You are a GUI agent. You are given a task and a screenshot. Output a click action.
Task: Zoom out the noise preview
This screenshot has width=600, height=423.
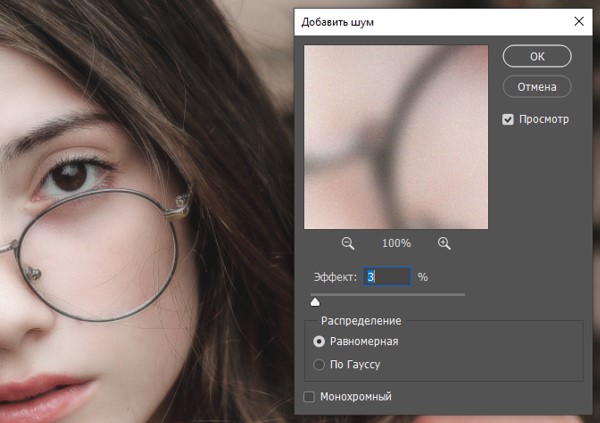(348, 243)
